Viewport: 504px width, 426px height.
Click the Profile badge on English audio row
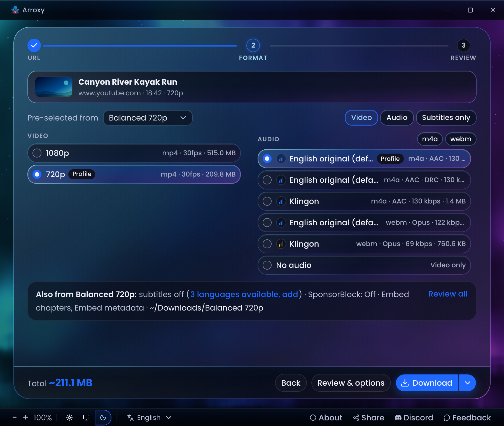point(390,159)
